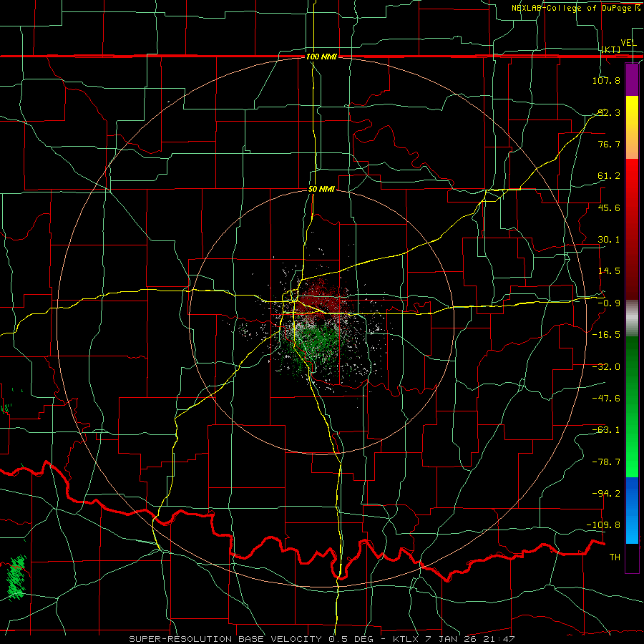Pick the purple segment of the color bar

[632, 79]
